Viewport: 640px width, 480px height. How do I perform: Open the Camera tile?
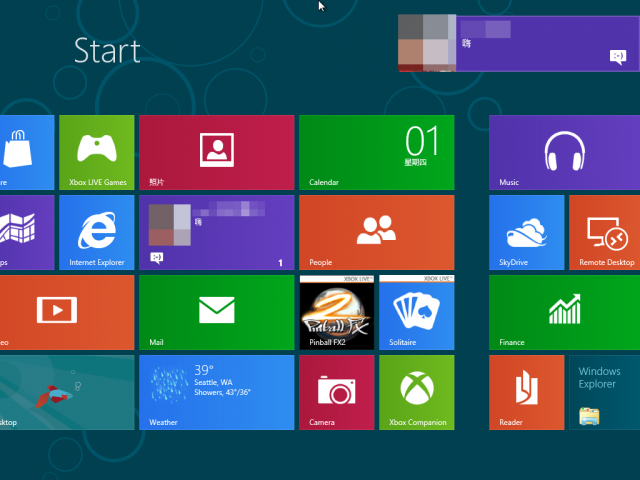tap(337, 392)
